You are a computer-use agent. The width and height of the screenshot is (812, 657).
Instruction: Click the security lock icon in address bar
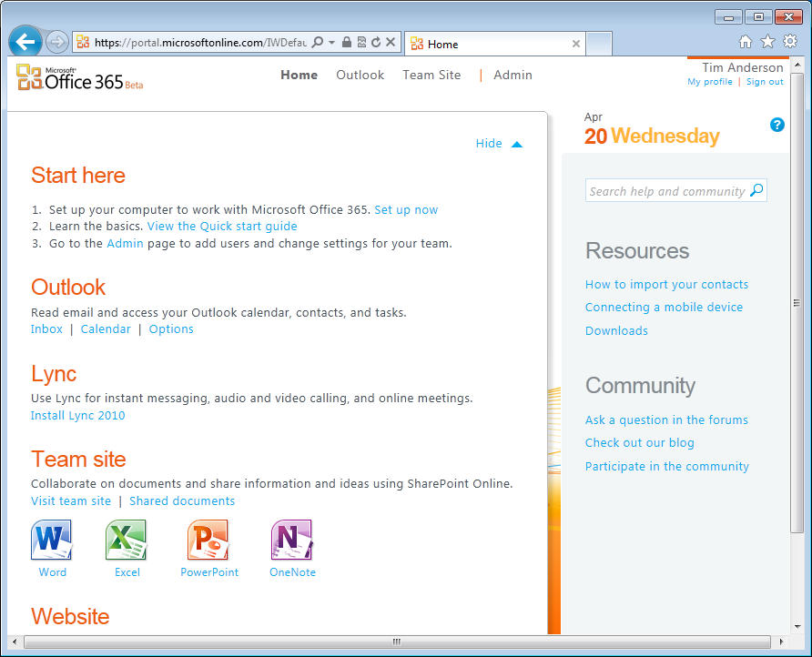coord(347,42)
